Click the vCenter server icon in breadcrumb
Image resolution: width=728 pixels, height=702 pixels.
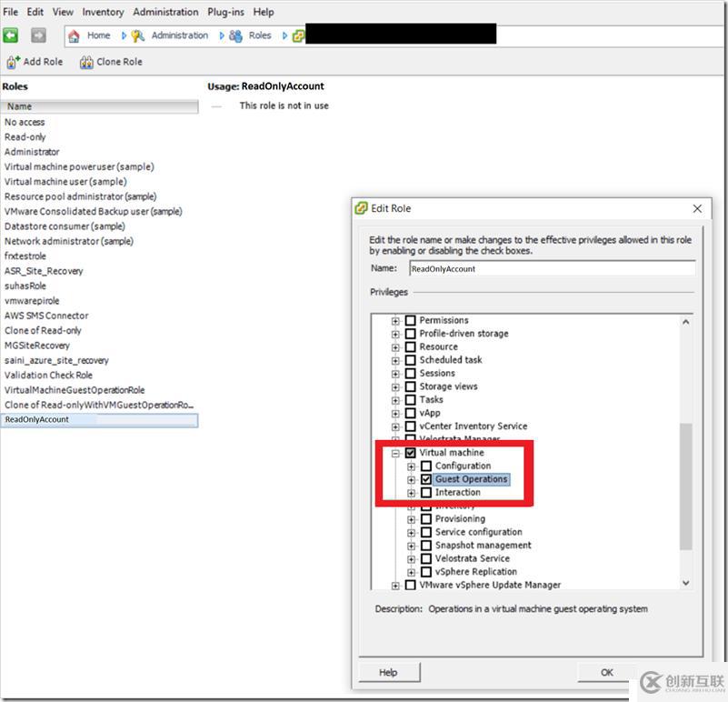click(x=298, y=35)
